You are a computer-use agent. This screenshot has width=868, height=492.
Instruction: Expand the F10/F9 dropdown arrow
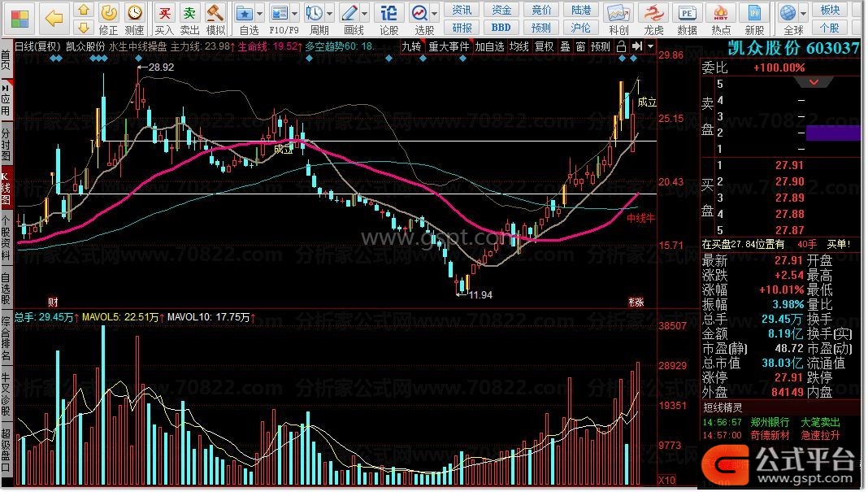coord(294,13)
